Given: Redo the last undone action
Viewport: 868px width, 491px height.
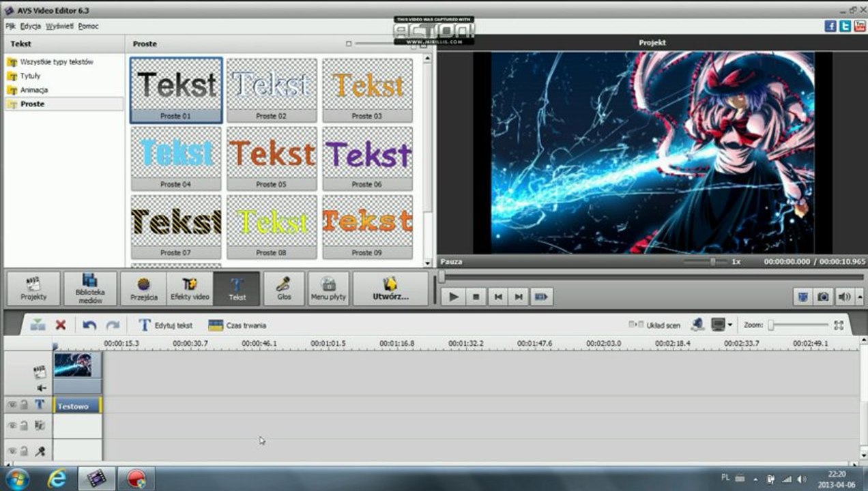Looking at the screenshot, I should [x=113, y=325].
